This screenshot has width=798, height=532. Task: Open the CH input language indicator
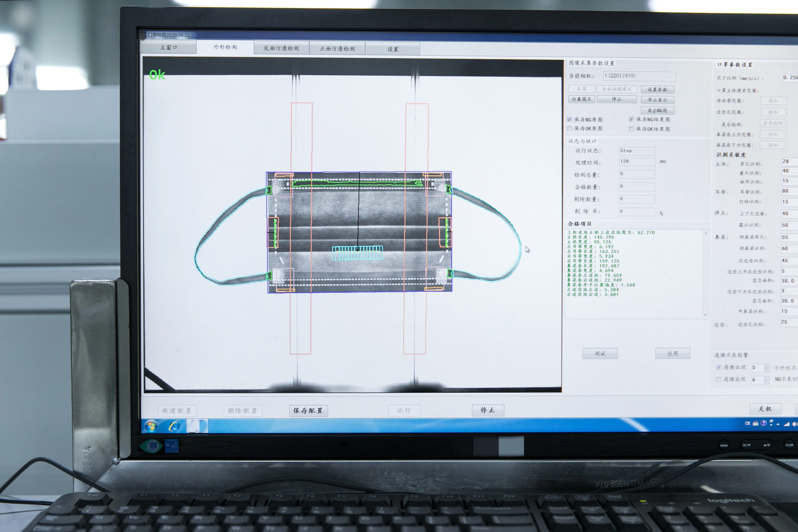coord(748,423)
